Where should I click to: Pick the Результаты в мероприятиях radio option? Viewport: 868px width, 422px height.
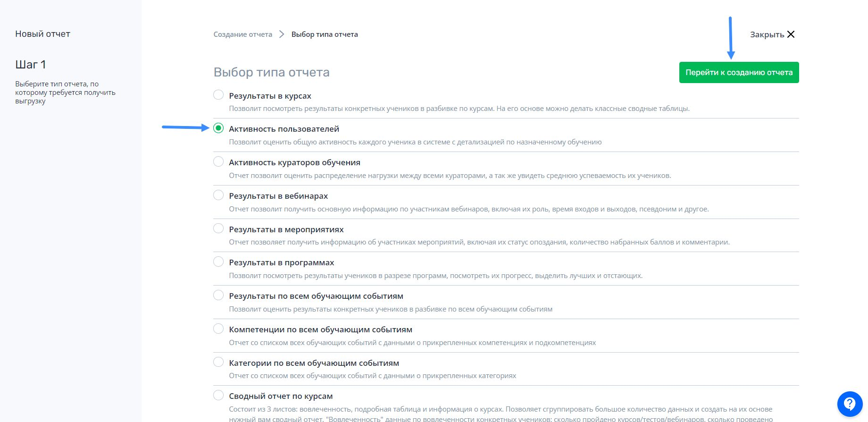click(218, 228)
